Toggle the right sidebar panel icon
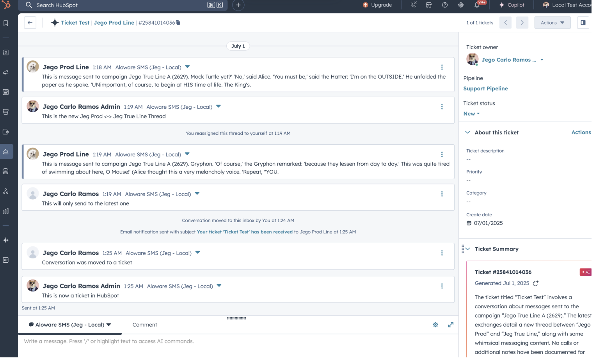Image resolution: width=604 pixels, height=364 pixels. (583, 23)
